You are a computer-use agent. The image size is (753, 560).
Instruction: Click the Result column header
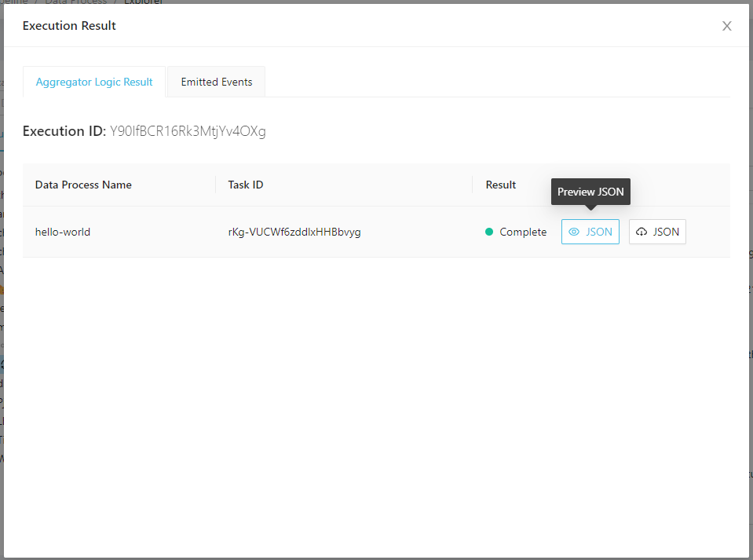click(501, 185)
